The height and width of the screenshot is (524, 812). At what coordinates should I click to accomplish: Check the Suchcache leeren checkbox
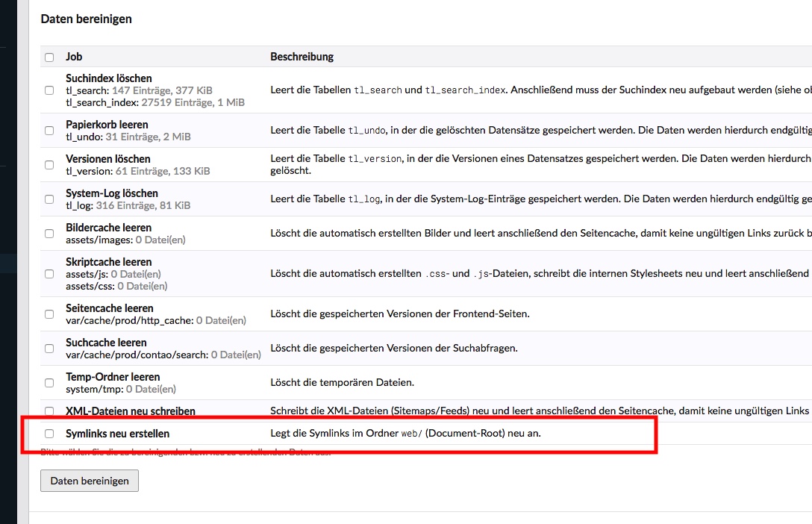(x=49, y=349)
